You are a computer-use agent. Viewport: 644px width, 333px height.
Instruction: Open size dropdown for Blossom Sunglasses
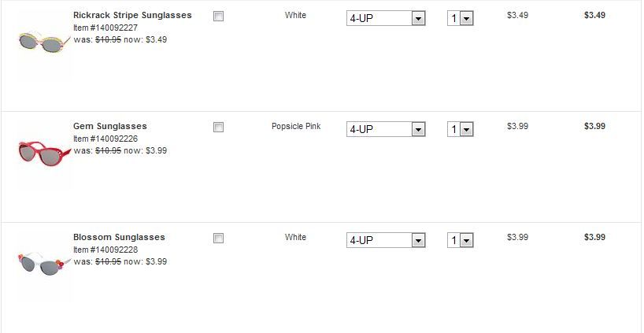coord(386,240)
